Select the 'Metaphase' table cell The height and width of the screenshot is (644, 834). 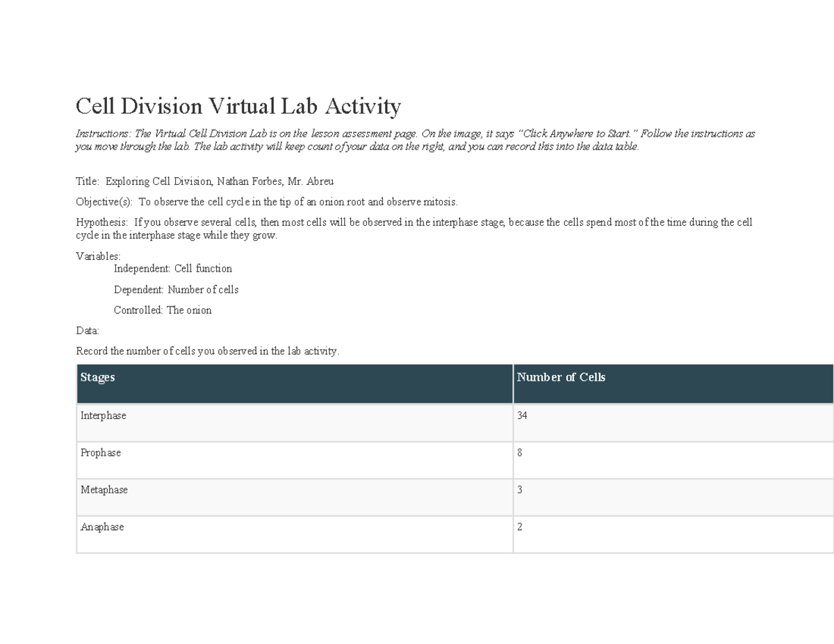(x=104, y=490)
